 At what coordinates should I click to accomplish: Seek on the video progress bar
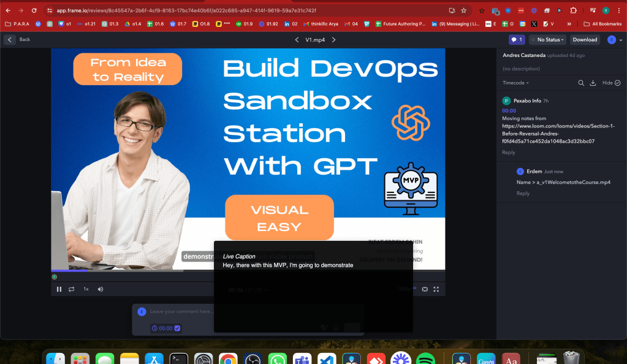coord(248,271)
